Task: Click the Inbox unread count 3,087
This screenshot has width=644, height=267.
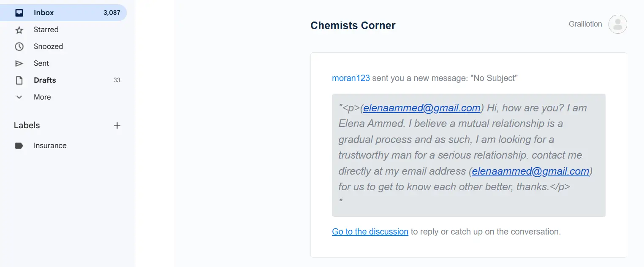Action: (112, 13)
